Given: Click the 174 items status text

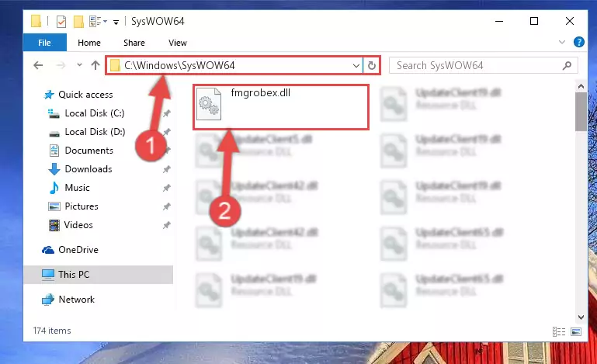Looking at the screenshot, I should pyautogui.click(x=52, y=331).
